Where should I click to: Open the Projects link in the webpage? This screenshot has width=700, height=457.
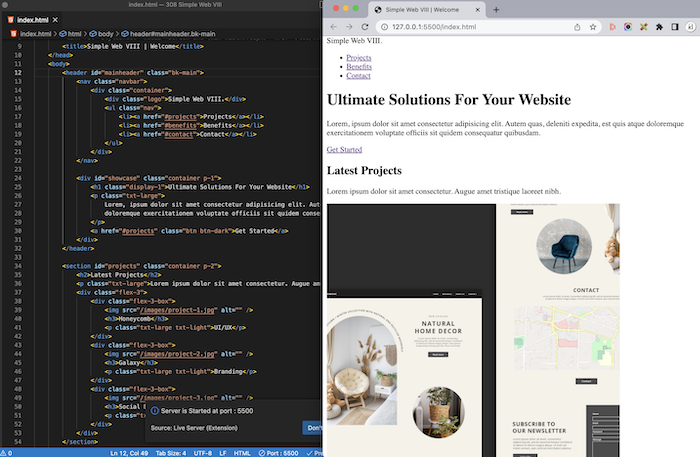pos(358,58)
